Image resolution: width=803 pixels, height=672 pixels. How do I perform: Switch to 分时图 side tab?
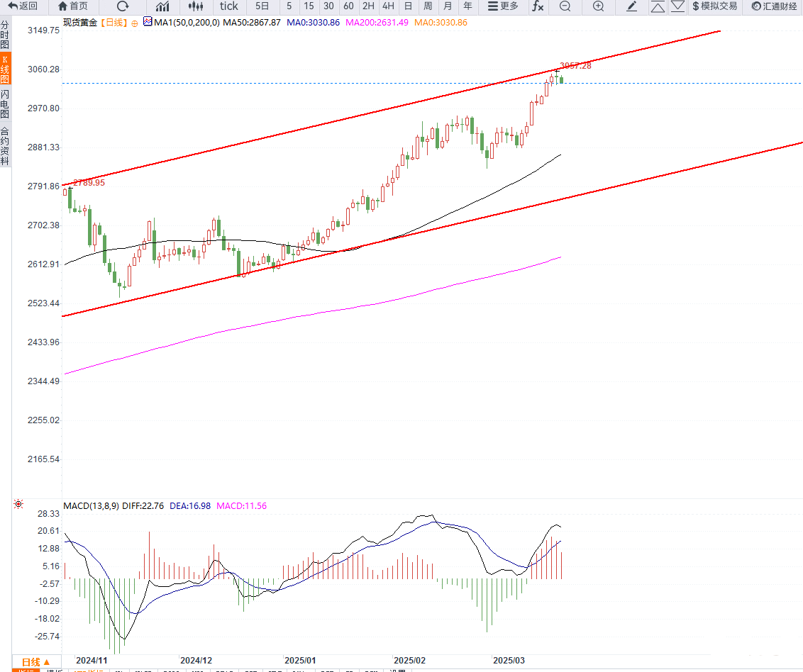point(5,35)
